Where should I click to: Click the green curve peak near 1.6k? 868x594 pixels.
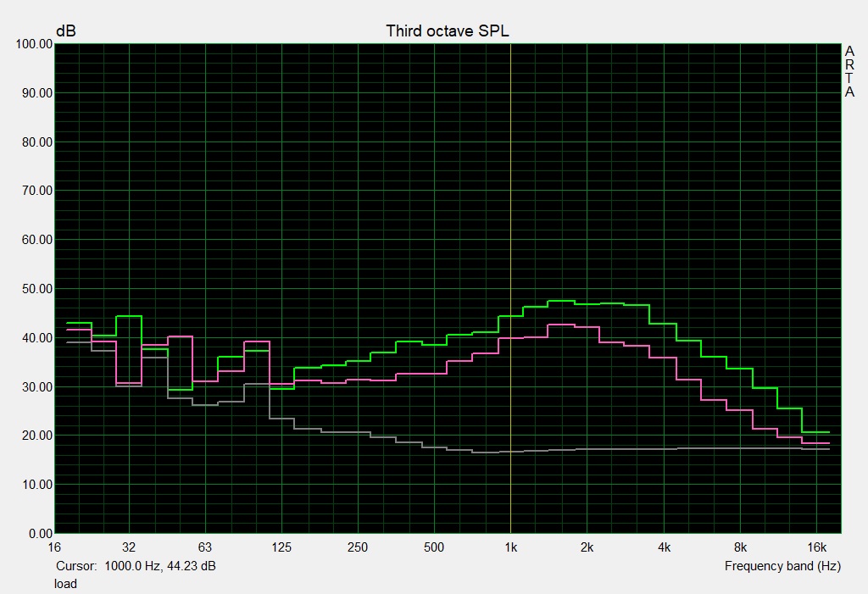561,301
